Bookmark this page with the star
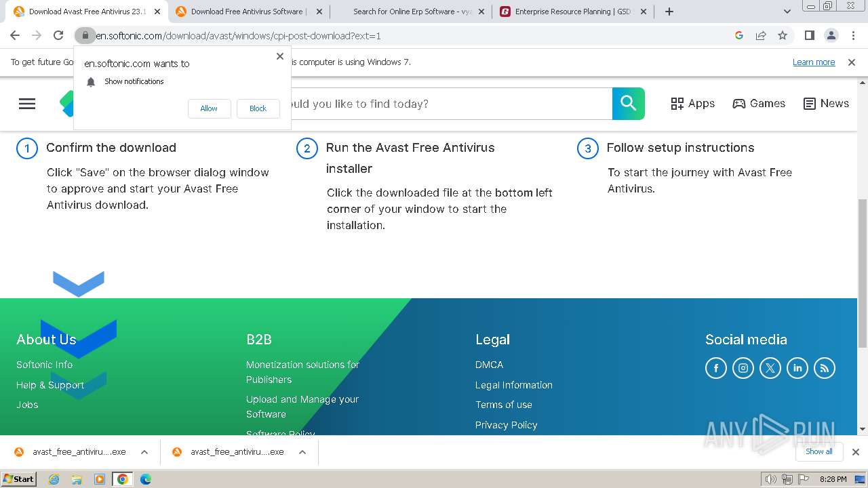The height and width of the screenshot is (488, 868). click(783, 35)
